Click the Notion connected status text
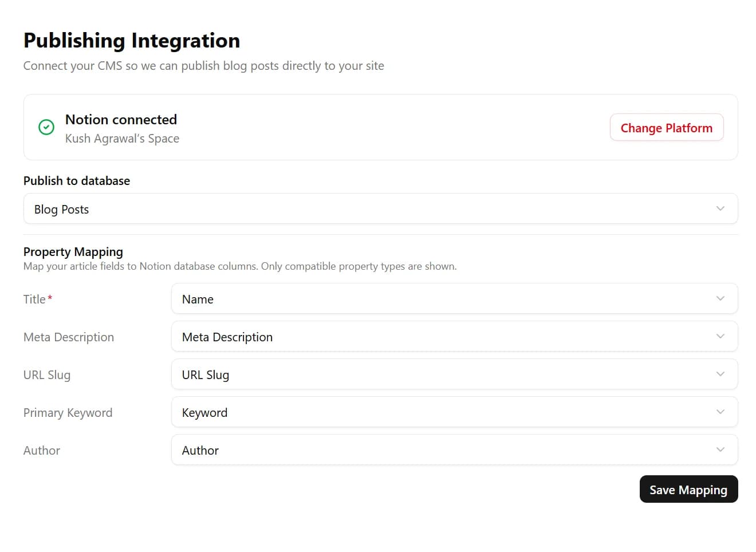The height and width of the screenshot is (552, 756). (121, 120)
